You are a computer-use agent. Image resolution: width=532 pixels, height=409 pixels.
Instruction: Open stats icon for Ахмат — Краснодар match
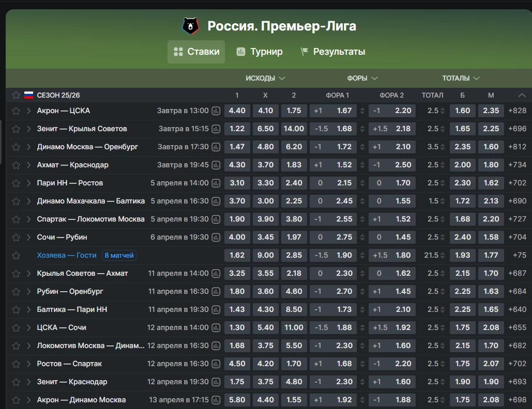coord(216,165)
